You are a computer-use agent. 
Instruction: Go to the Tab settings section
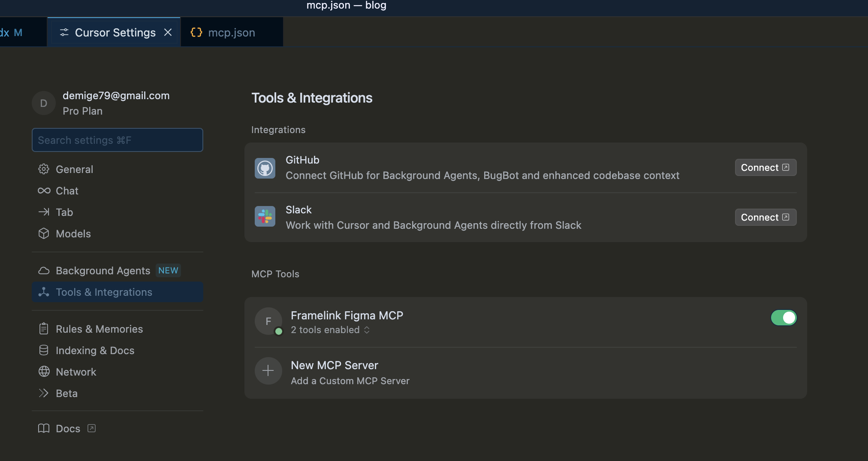[117, 212]
